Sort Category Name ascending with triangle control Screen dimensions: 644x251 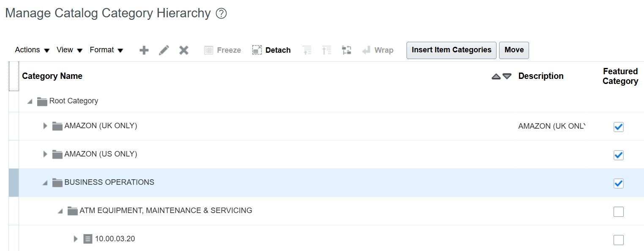[496, 76]
